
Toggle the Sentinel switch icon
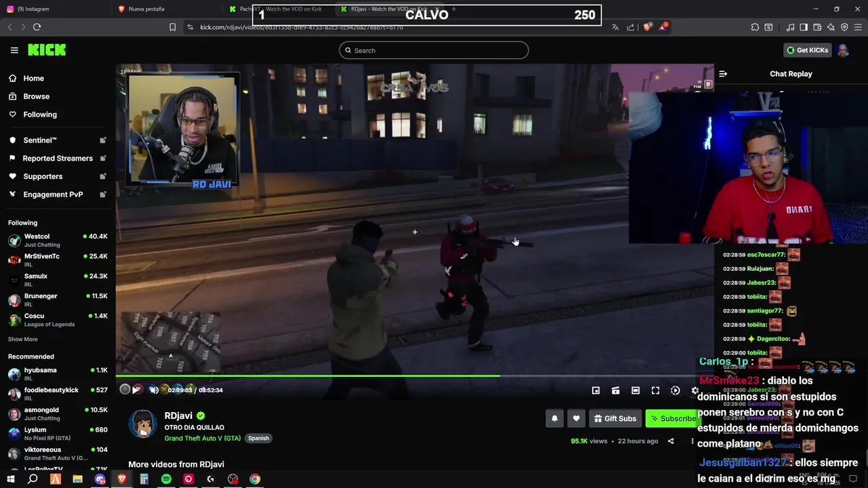(x=103, y=140)
